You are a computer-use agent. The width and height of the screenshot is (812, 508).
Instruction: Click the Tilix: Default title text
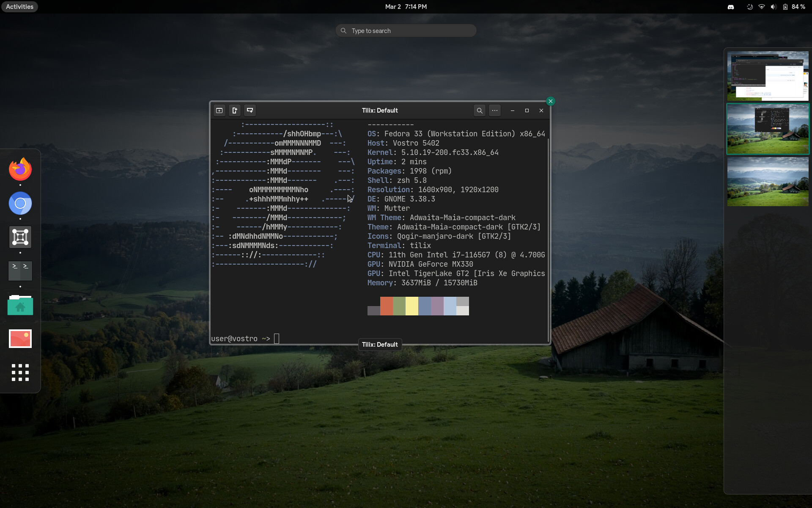[380, 110]
